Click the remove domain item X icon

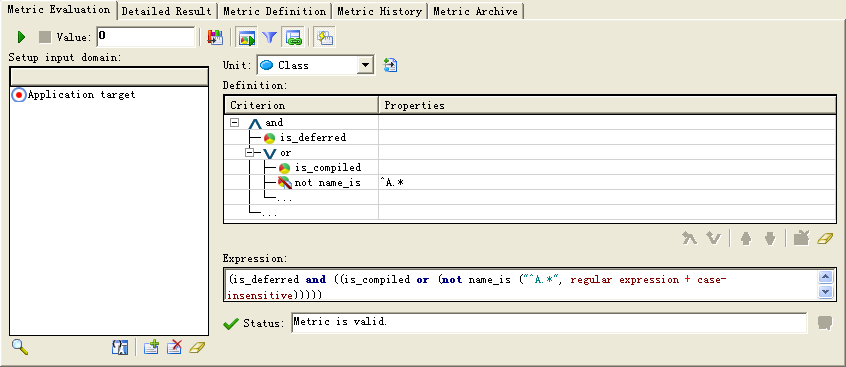[x=174, y=347]
